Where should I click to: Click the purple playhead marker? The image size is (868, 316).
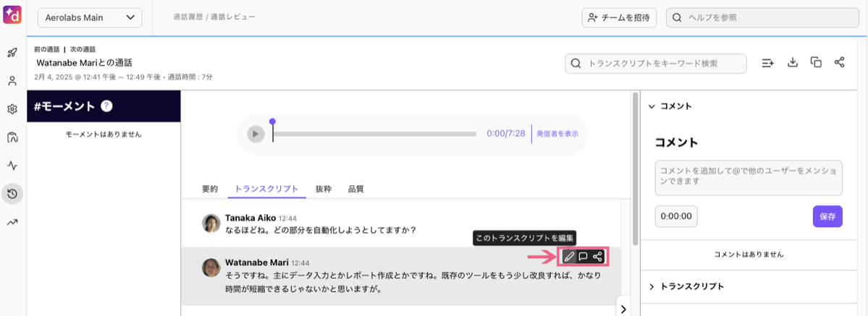(x=272, y=121)
